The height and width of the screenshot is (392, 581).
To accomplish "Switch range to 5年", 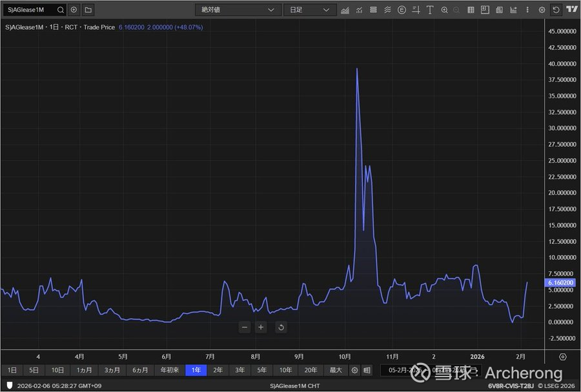I will [261, 370].
